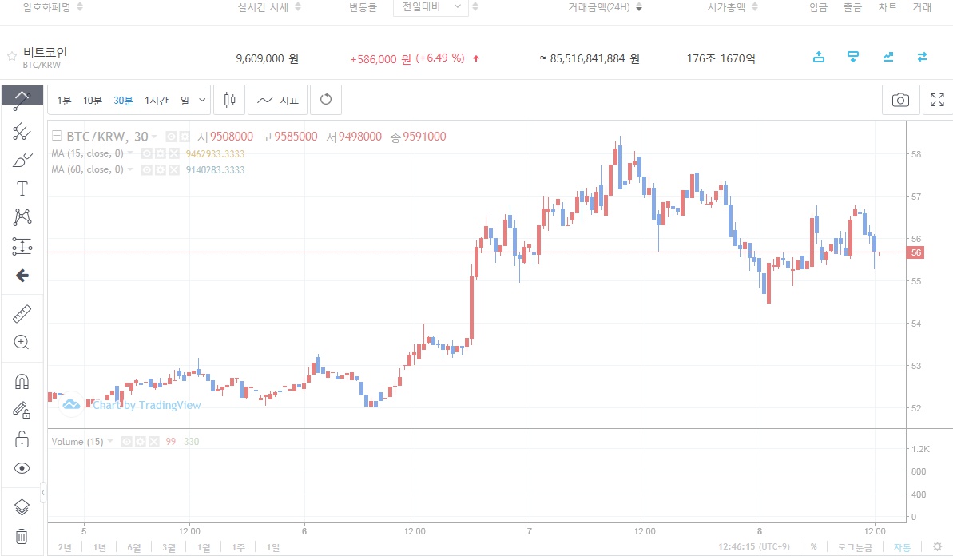Image resolution: width=953 pixels, height=560 pixels.
Task: Open the 전일대비 dropdown
Action: tap(431, 7)
